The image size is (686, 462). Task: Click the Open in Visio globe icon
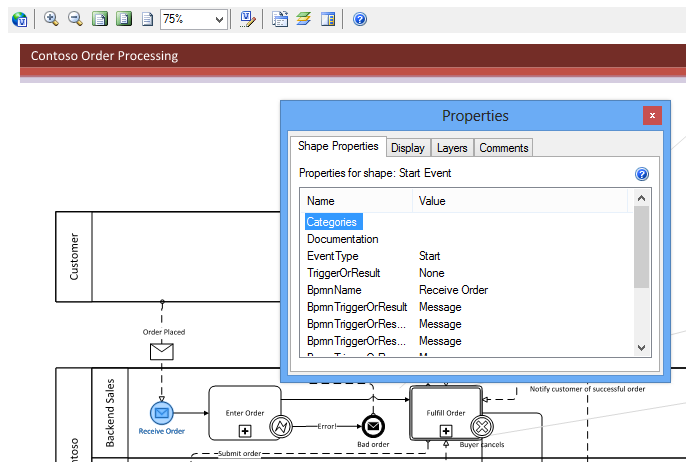(x=19, y=19)
